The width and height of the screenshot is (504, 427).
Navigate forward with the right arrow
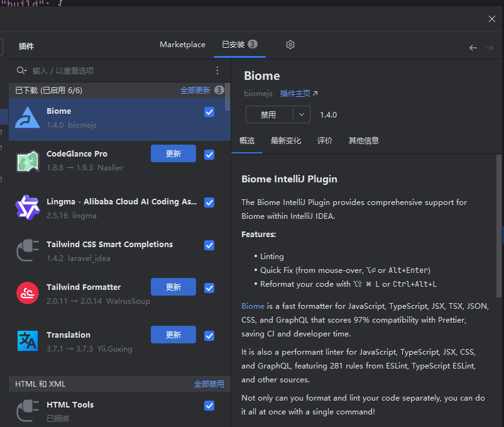(x=490, y=48)
